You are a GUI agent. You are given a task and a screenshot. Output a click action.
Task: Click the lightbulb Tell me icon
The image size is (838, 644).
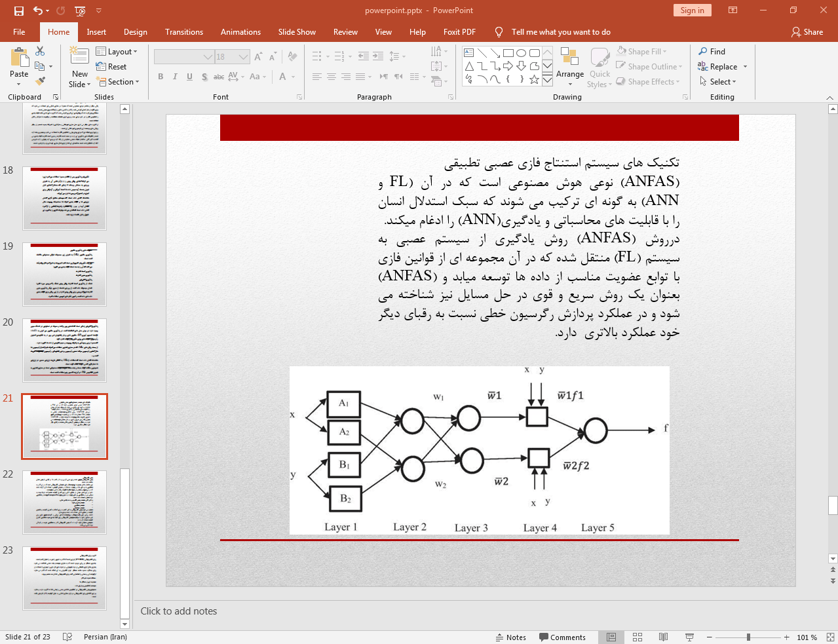499,31
